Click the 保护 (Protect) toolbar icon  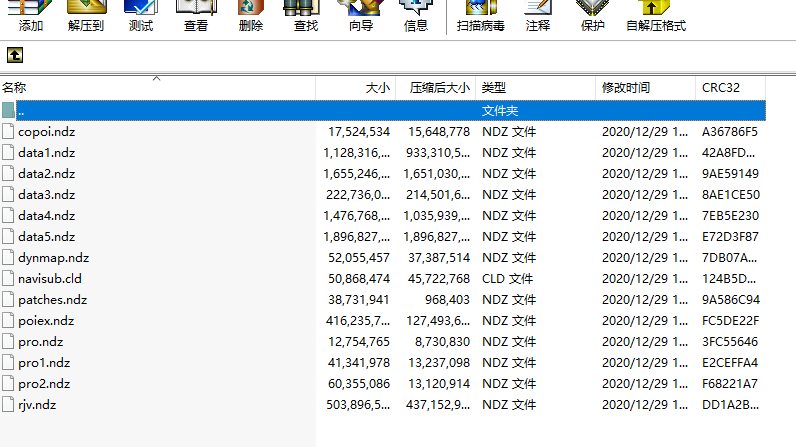point(593,16)
